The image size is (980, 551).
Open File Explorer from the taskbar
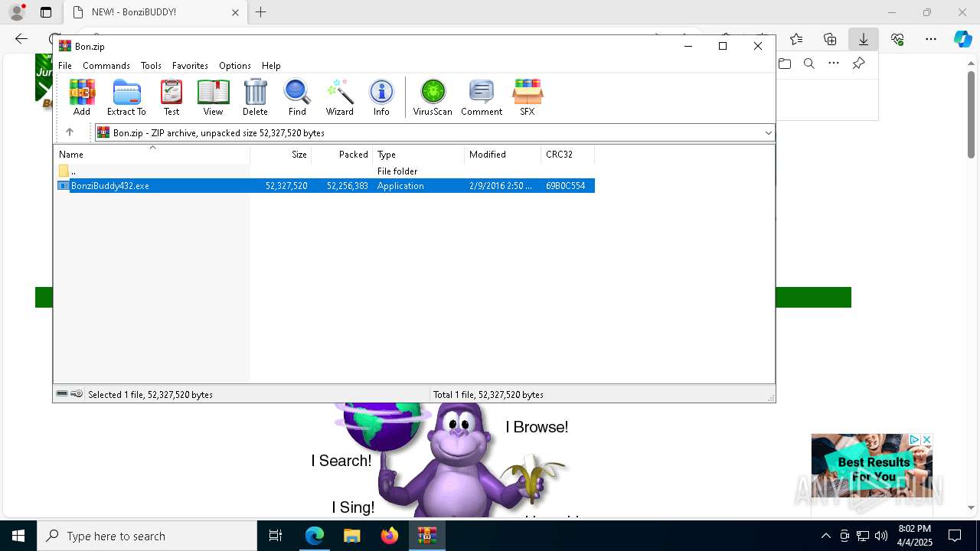[x=351, y=536]
